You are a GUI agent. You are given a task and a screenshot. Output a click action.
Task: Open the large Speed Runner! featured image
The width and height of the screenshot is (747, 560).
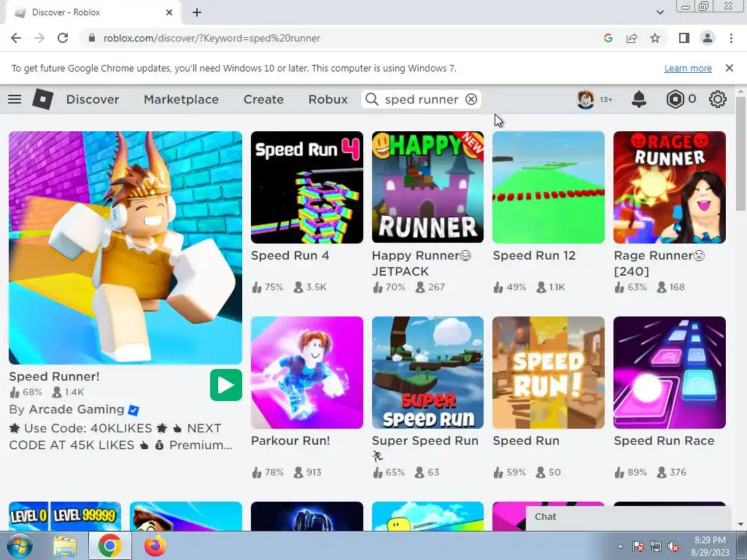pos(125,248)
